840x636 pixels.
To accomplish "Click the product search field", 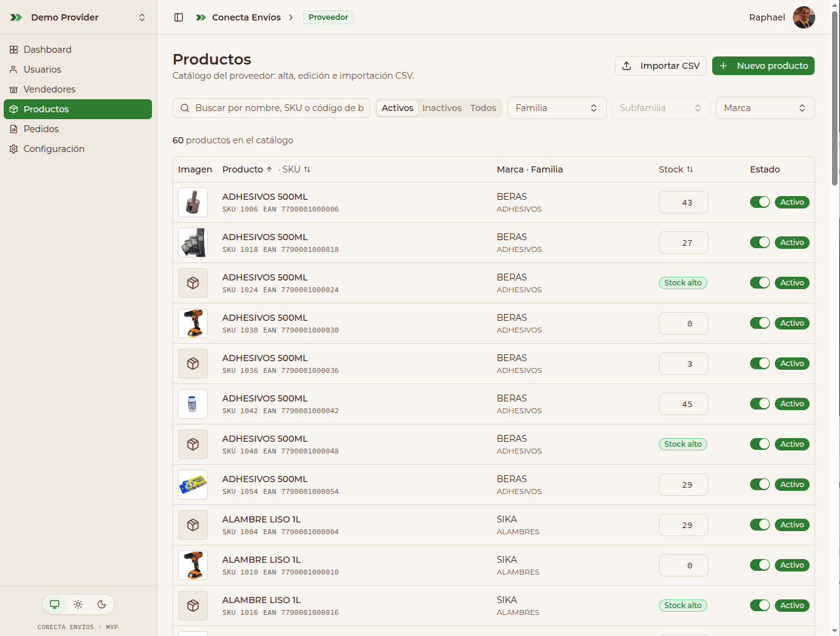I will pos(272,108).
